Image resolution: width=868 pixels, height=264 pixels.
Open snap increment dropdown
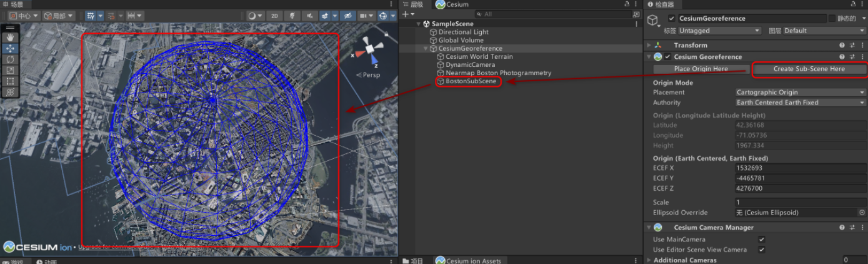[x=134, y=16]
